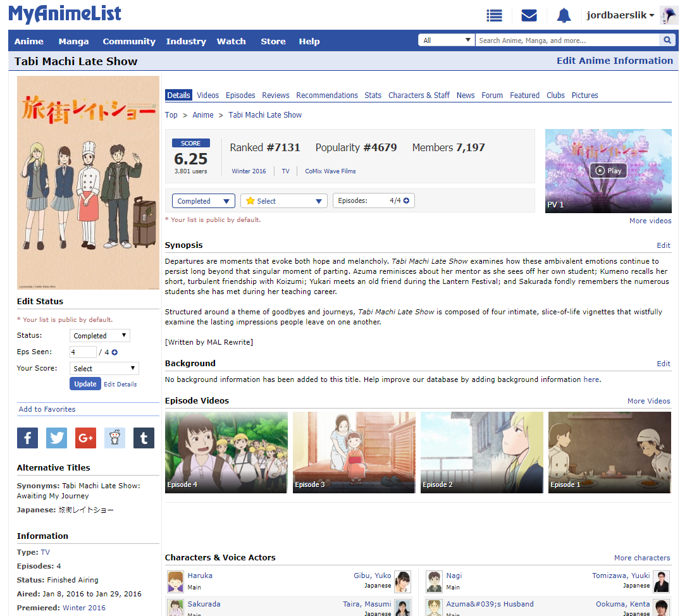The image size is (680, 616).
Task: Open the Help menu
Action: tap(309, 42)
